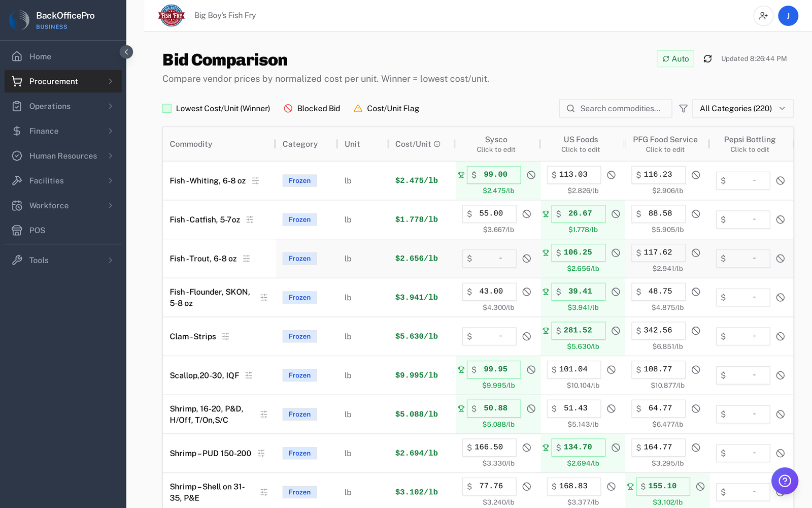Open settings sliders for Fish-Flounder, SKON
The image size is (812, 508).
[264, 298]
